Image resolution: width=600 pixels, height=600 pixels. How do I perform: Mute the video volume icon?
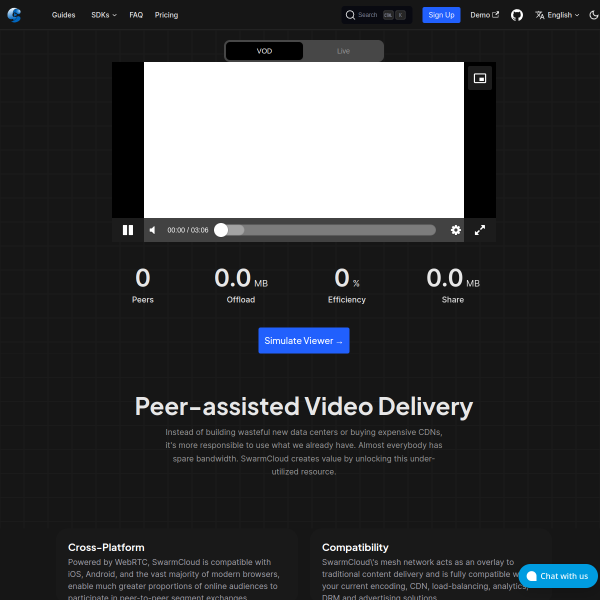153,230
